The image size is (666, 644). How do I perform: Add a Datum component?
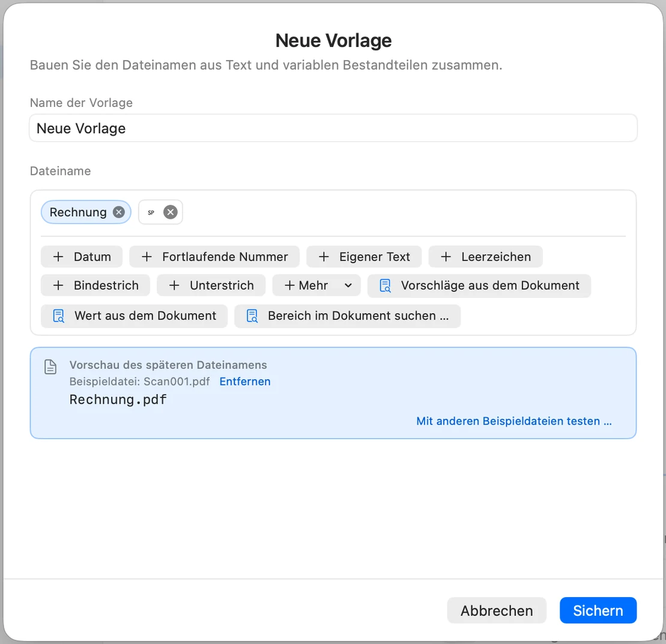82,257
